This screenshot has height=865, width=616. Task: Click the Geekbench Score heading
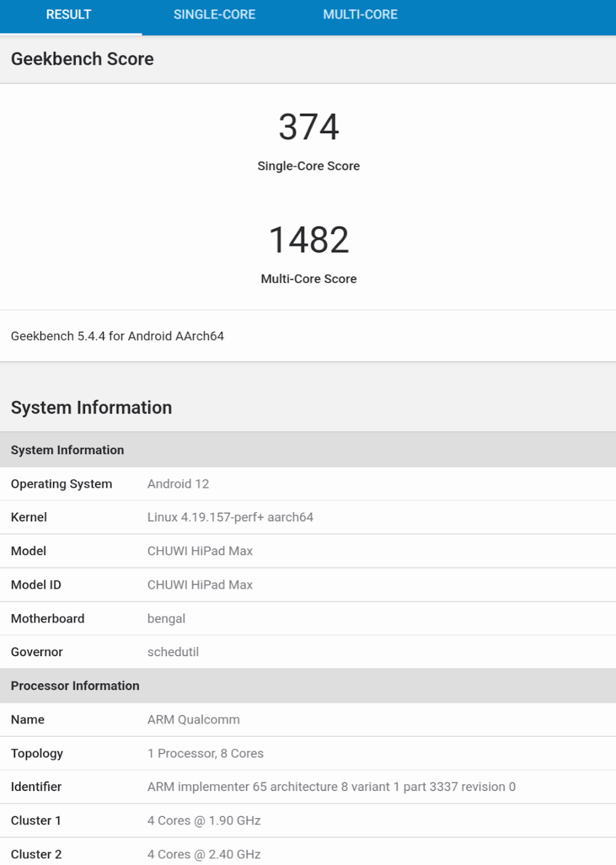(83, 59)
